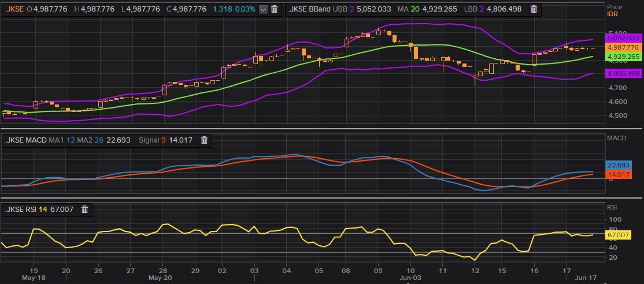
Task: Delete the .JKSE price series trash icon
Action: click(275, 9)
